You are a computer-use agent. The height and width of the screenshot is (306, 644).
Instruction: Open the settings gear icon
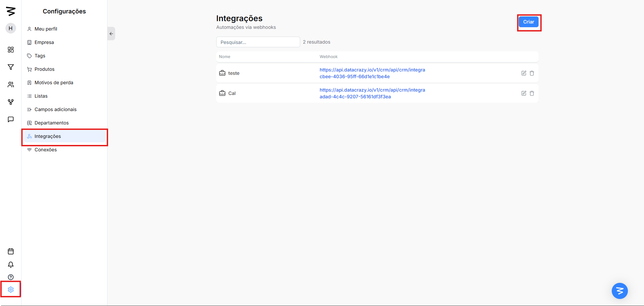coord(11,290)
